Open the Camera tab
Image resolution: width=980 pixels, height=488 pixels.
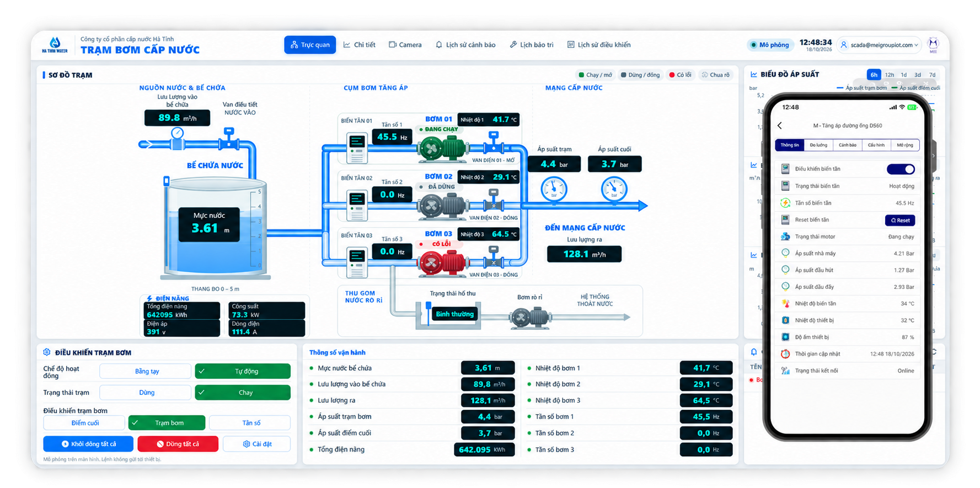point(405,45)
